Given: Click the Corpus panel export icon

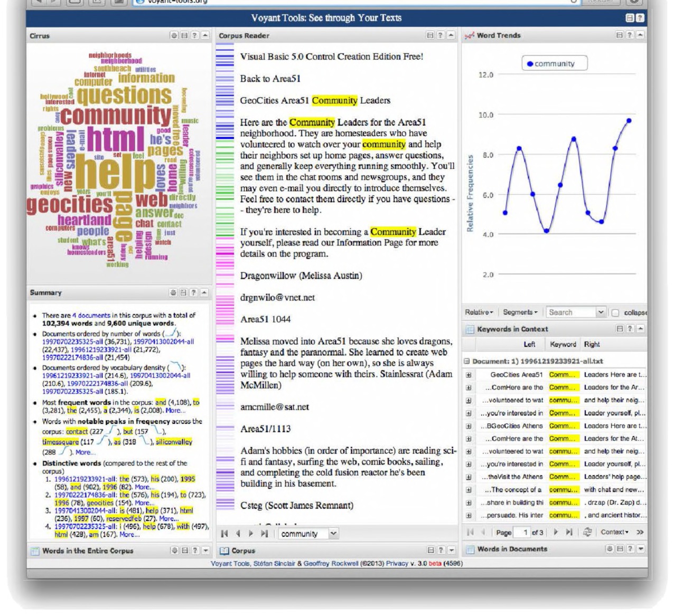Looking at the screenshot, I should coord(430,551).
